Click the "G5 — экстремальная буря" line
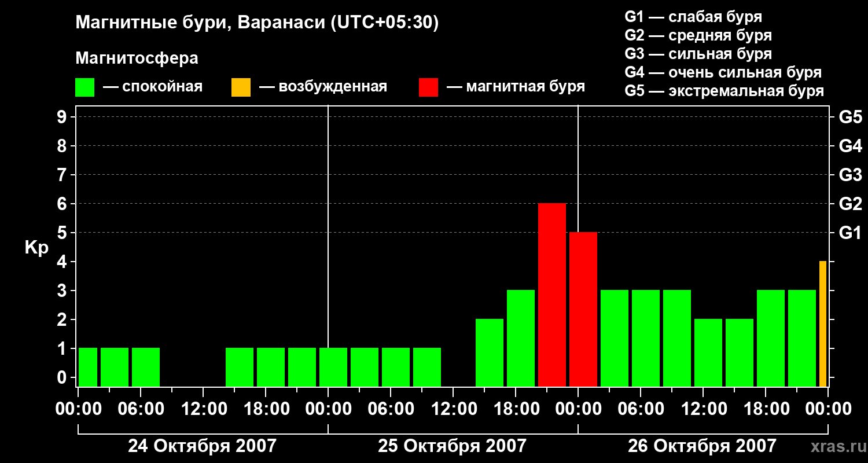 click(724, 91)
